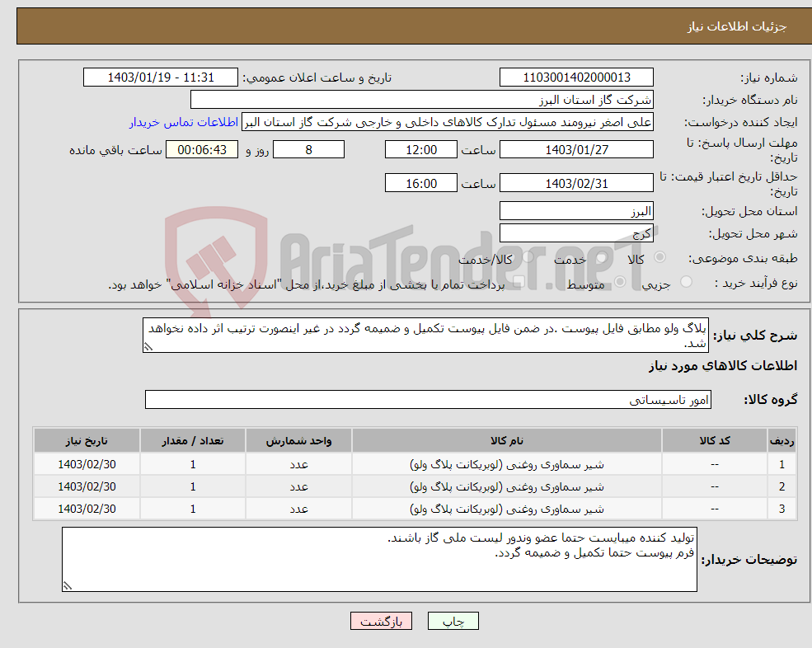This screenshot has height=648, width=812.
Task: Select the متوسط purchase type radio
Action: [620, 282]
